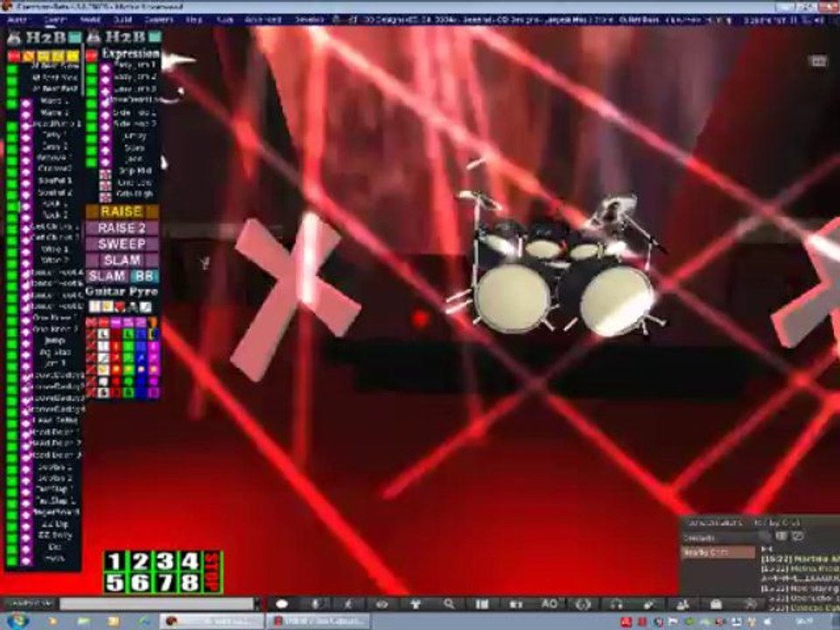Pick the green swatch in Pyro color grid
This screenshot has height=630, width=840.
129,346
